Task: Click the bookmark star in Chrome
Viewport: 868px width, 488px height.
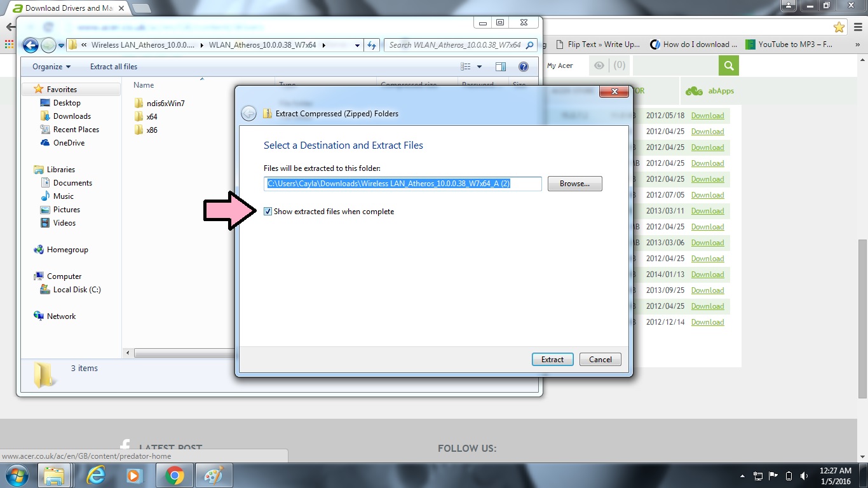Action: point(839,27)
